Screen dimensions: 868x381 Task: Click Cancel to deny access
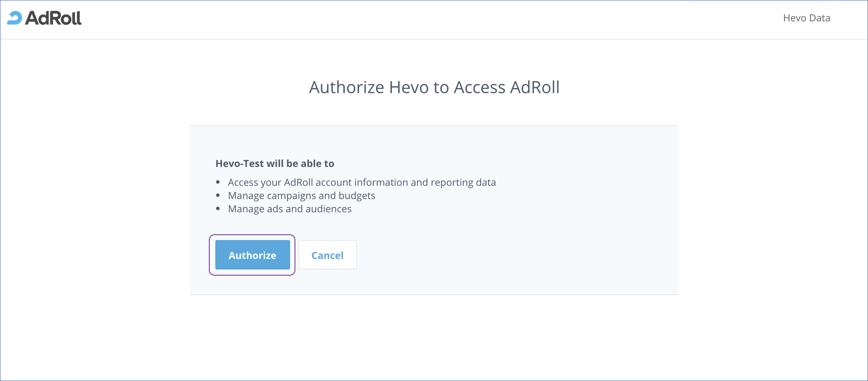(x=327, y=255)
